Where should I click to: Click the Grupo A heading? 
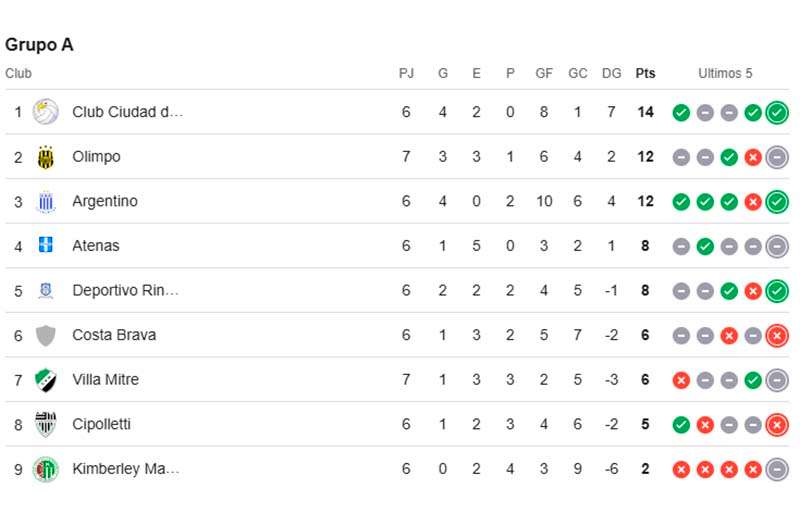[x=39, y=45]
